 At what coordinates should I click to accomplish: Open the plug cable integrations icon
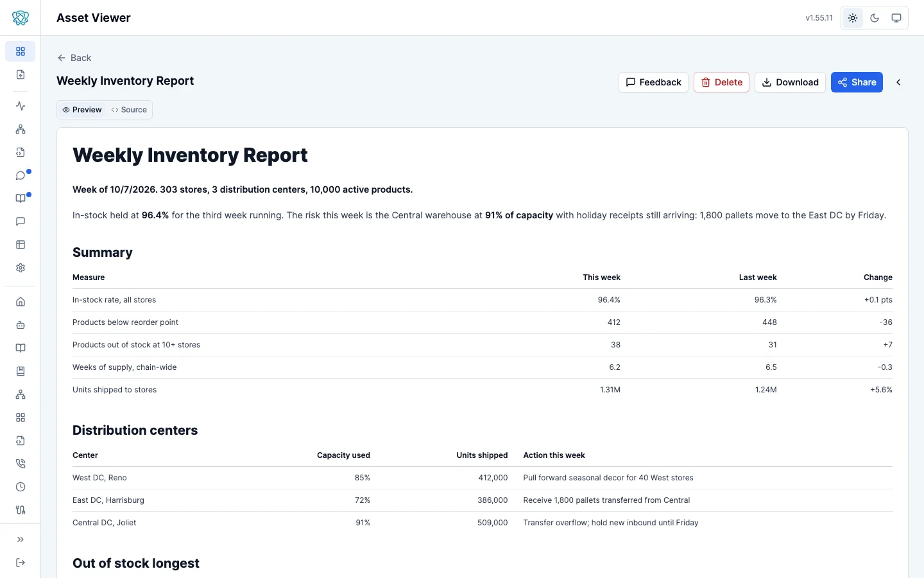coord(21,510)
